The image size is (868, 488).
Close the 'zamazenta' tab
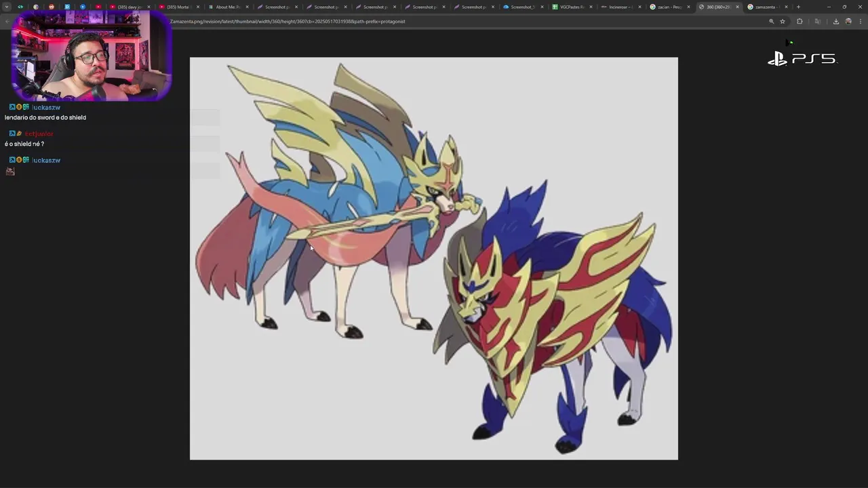pyautogui.click(x=787, y=7)
